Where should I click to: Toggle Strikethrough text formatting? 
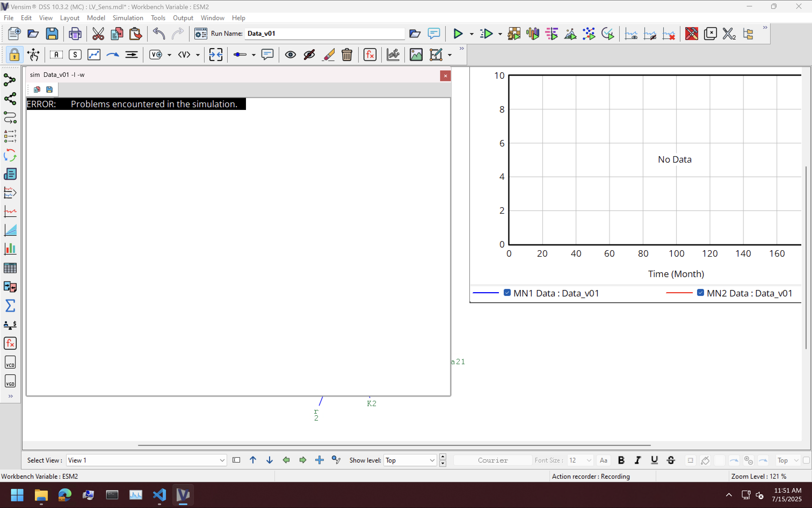671,460
